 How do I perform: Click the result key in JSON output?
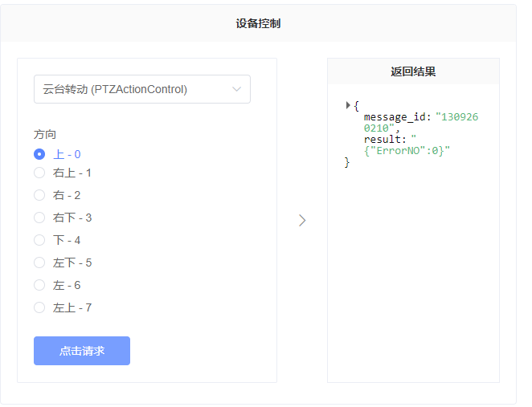click(x=382, y=140)
